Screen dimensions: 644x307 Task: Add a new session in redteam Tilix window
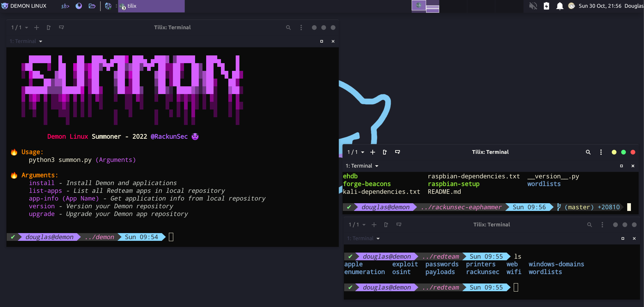[374, 225]
